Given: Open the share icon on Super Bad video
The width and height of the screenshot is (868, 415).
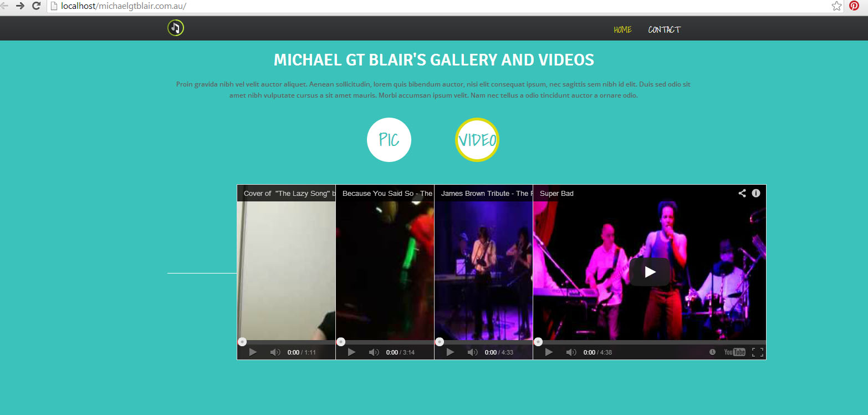Looking at the screenshot, I should pyautogui.click(x=742, y=193).
